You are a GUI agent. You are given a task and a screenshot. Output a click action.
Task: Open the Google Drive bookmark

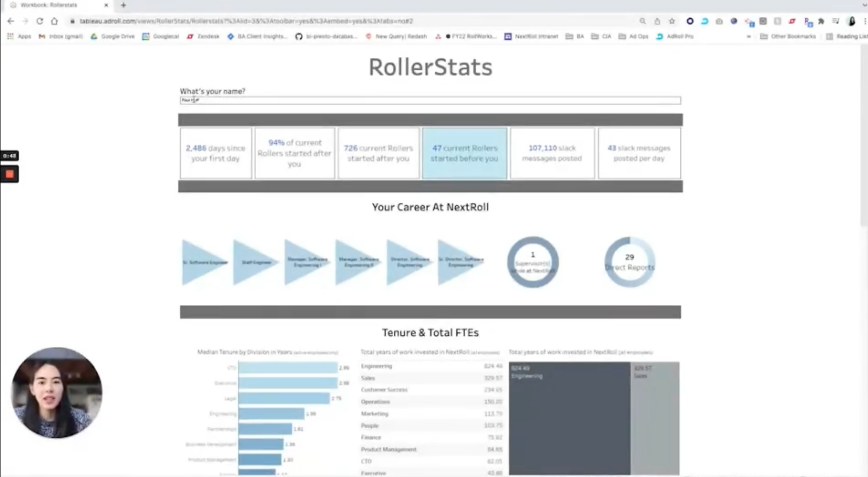(x=112, y=36)
